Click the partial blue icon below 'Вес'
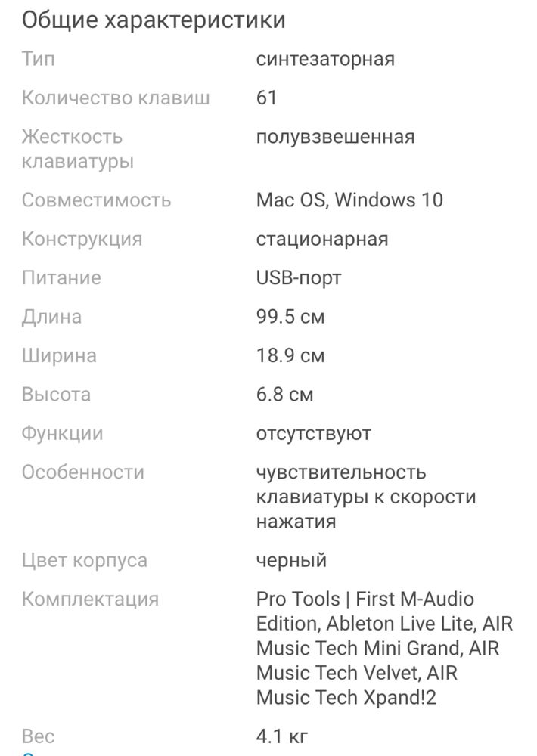Viewport: 537px width, 756px height. tap(27, 753)
